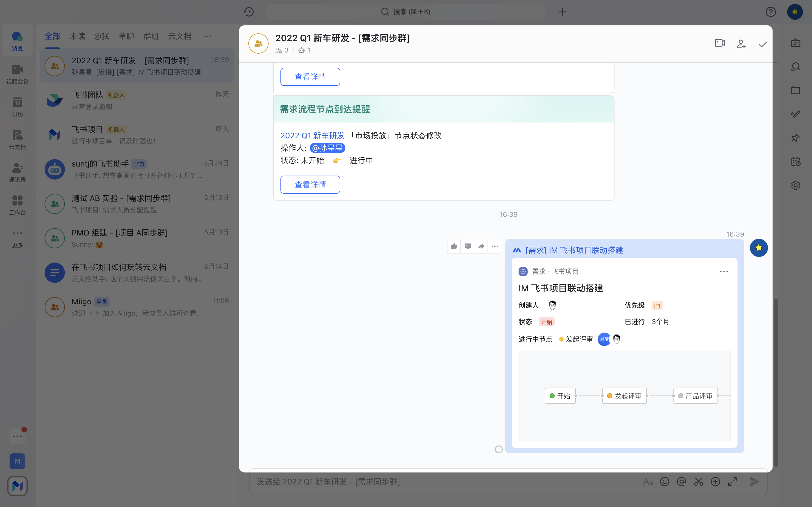Click the plus icon beside search bar
Viewport: 812px width, 507px height.
click(x=562, y=12)
